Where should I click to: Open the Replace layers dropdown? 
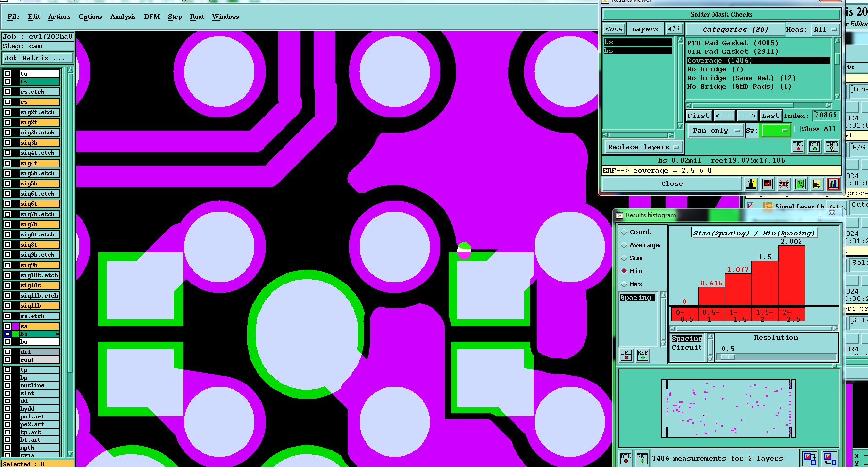[x=643, y=147]
